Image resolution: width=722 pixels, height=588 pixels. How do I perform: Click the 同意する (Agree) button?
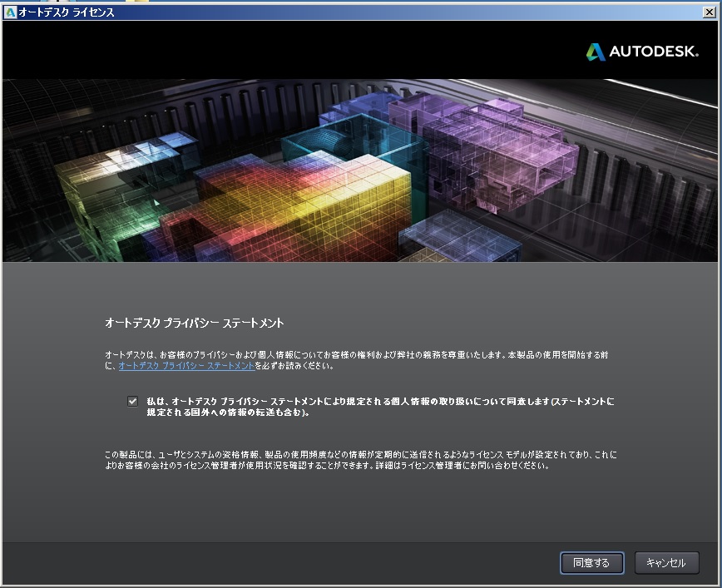pyautogui.click(x=591, y=563)
